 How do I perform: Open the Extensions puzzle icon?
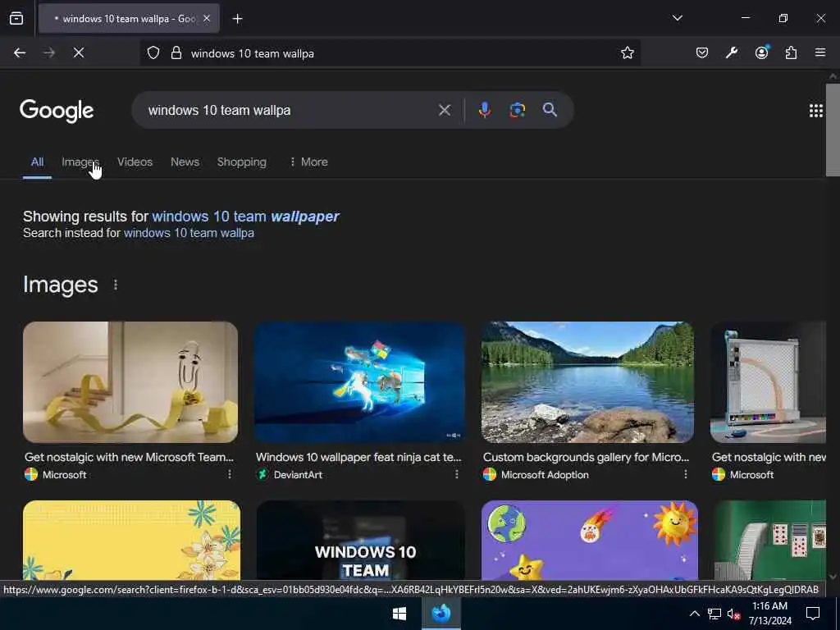[791, 52]
